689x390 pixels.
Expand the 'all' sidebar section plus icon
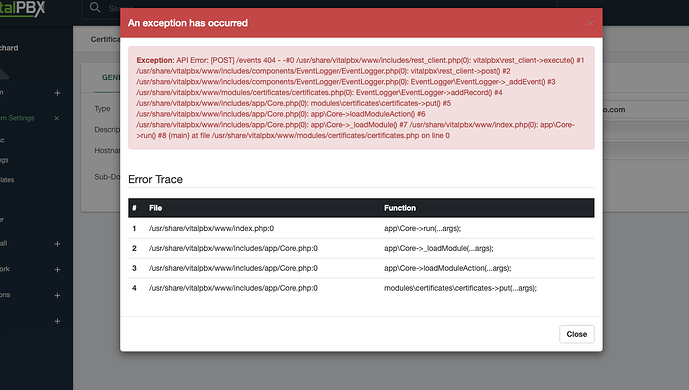[57, 244]
